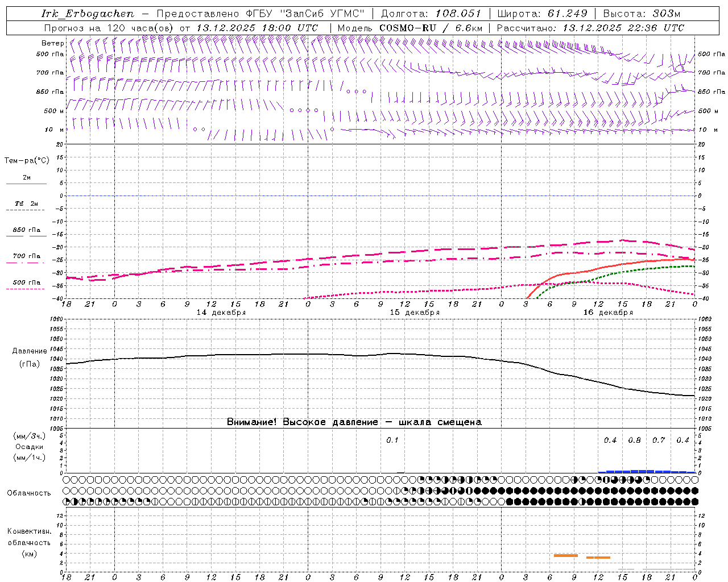Click the model name 'COSMO-RU / 6.6км'
Image resolution: width=728 pixels, height=582 pixels.
431,28
